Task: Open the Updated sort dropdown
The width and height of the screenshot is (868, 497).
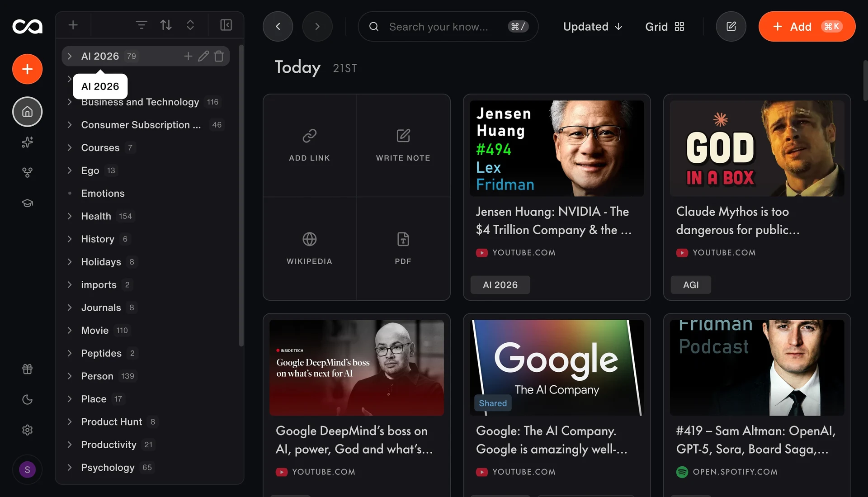Action: [x=593, y=27]
